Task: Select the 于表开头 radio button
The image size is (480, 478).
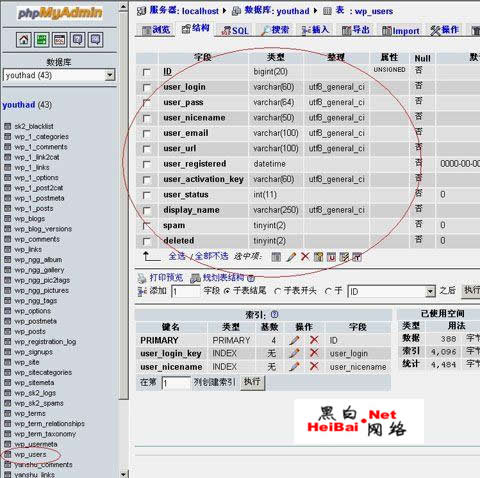Action: 277,291
